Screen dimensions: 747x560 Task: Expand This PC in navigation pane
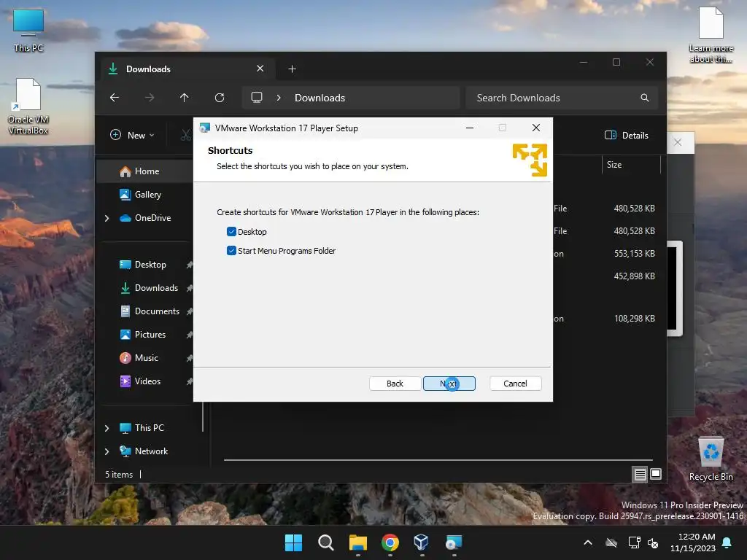pos(107,428)
